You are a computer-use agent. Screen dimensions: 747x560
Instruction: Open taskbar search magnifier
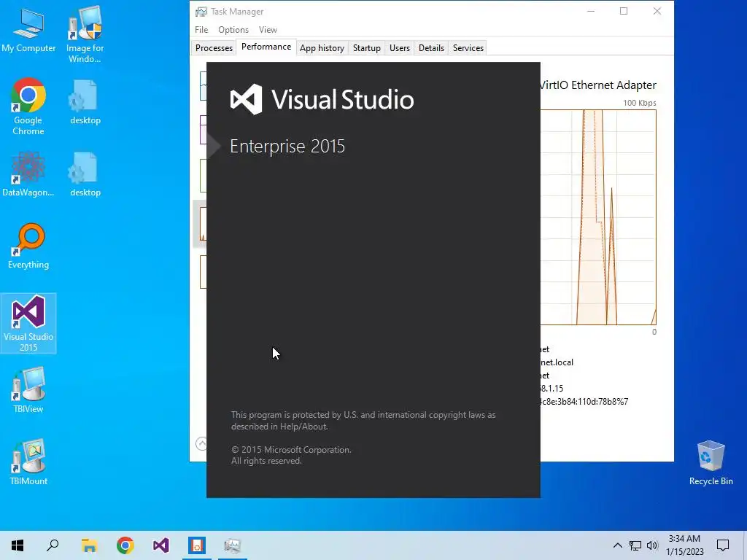[x=53, y=545]
